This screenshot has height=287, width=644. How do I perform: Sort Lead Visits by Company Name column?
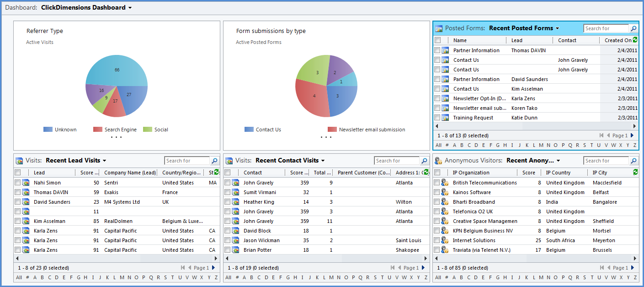130,173
